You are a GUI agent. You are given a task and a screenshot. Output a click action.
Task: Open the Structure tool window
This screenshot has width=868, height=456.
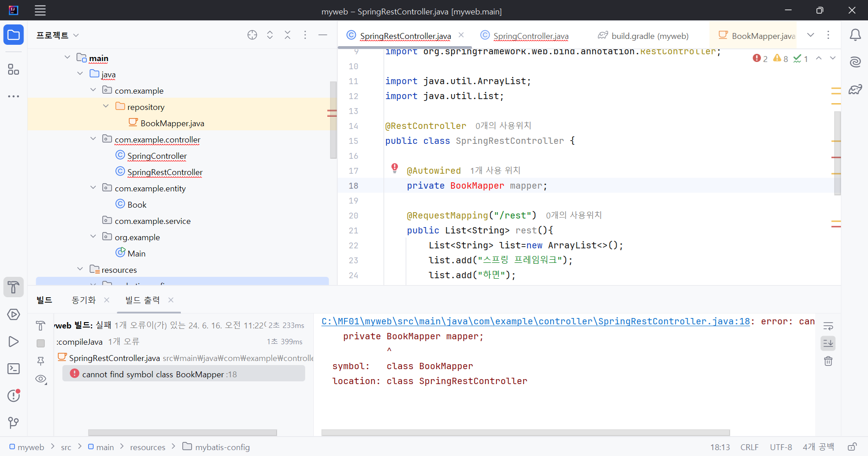[14, 69]
